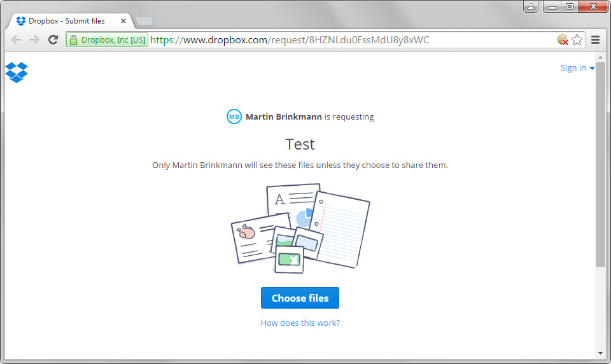Click the Test request title
The height and width of the screenshot is (364, 611).
pos(300,144)
